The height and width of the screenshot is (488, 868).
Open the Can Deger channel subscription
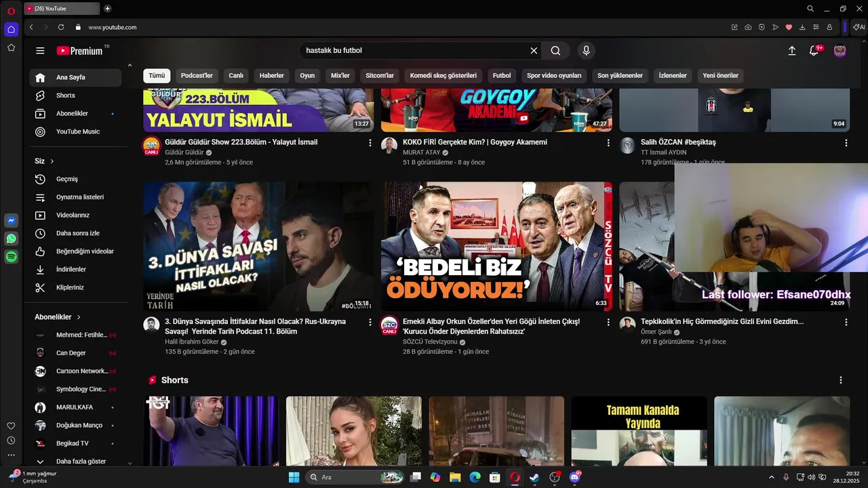(x=75, y=353)
